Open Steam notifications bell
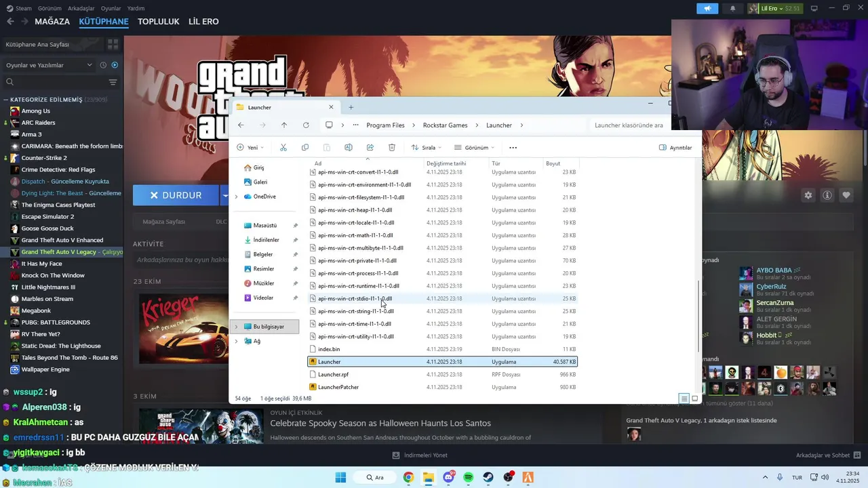 [732, 8]
